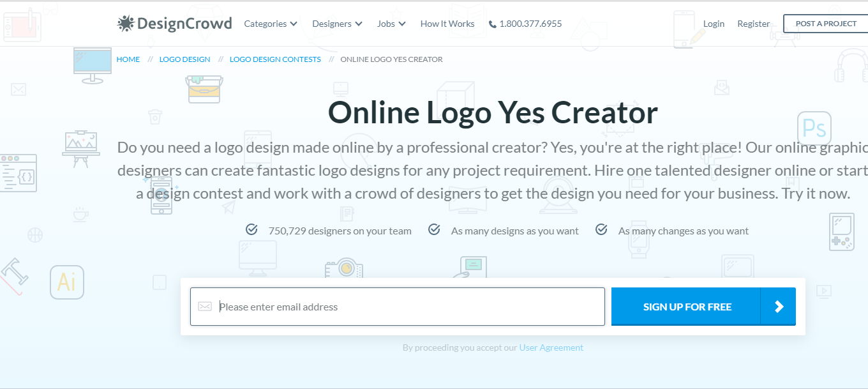This screenshot has height=389, width=868.
Task: Click check icon beside As many designs
Action: [434, 229]
